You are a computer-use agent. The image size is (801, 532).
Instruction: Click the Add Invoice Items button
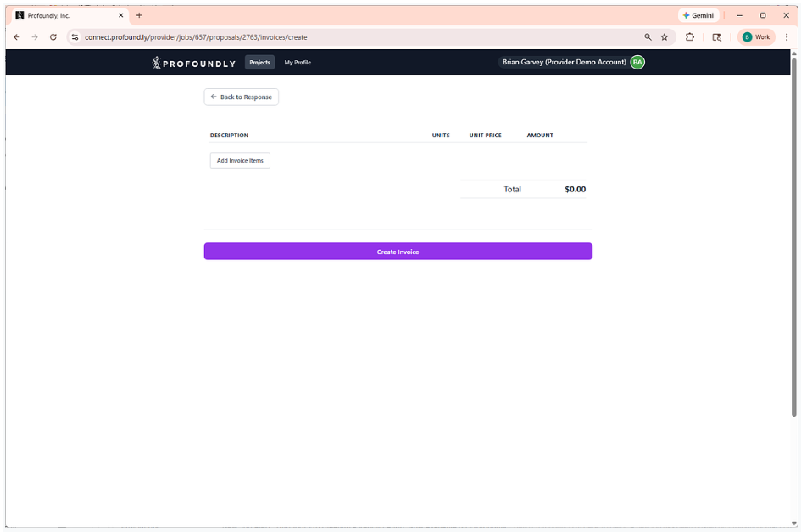(x=240, y=160)
